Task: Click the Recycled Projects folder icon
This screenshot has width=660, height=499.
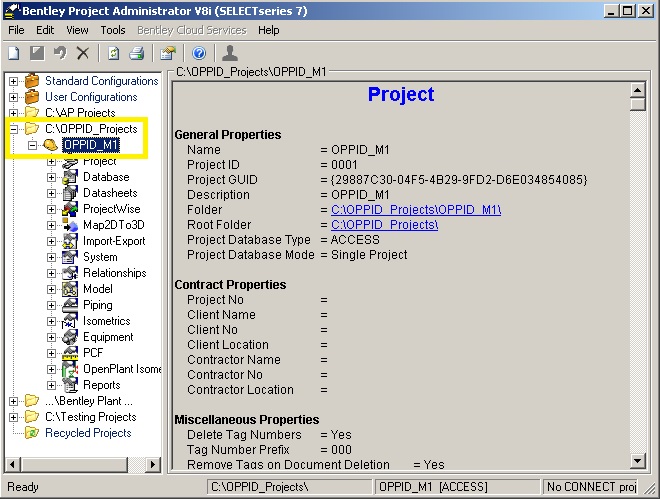Action: [32, 433]
